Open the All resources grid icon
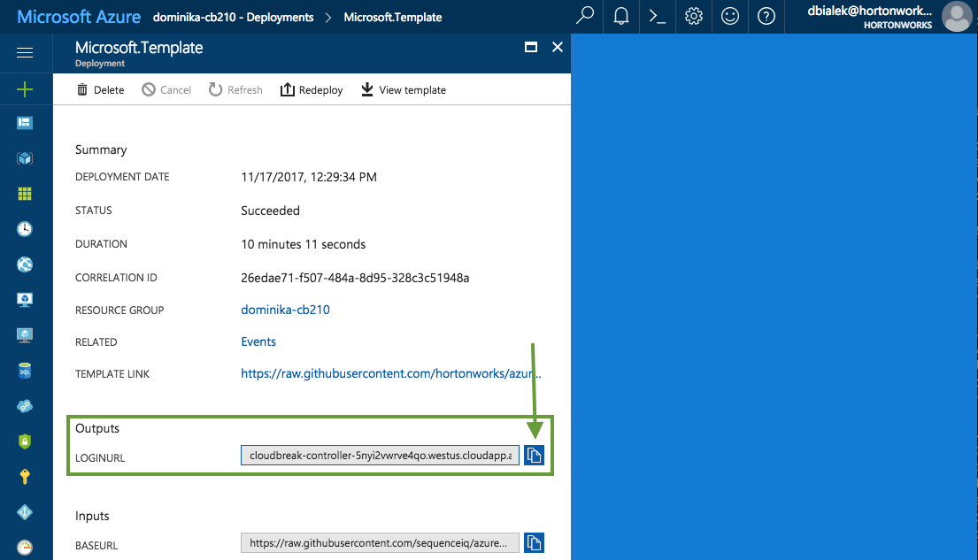The height and width of the screenshot is (560, 978). 25,194
